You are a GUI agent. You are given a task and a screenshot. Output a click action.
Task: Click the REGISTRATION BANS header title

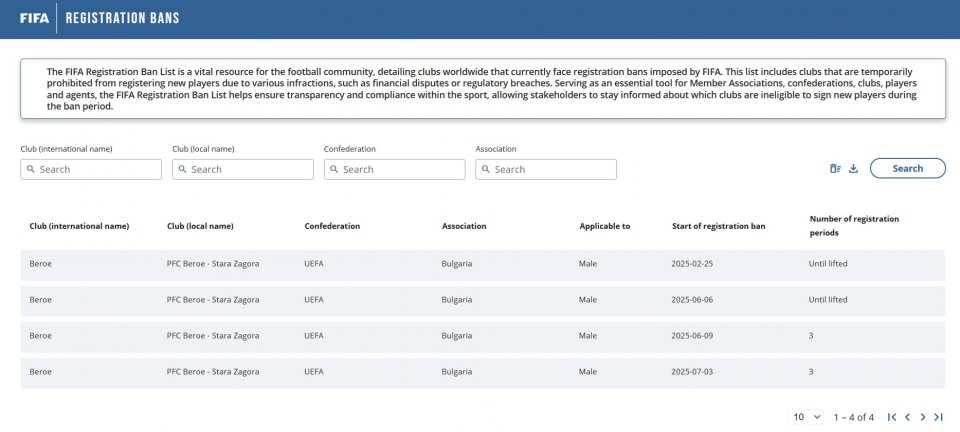click(122, 18)
